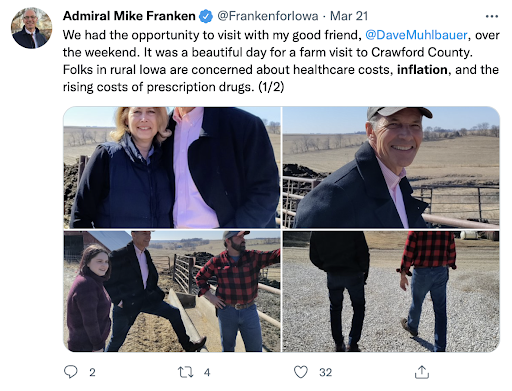Retweet using the retweet arrows icon
This screenshot has width=512, height=391.
click(x=186, y=372)
